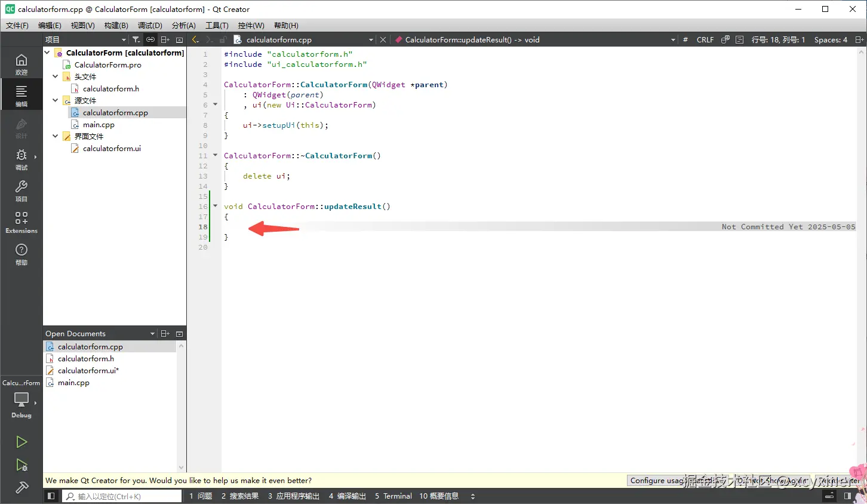Open line and column indicator
The height and width of the screenshot is (504, 867).
(x=778, y=39)
